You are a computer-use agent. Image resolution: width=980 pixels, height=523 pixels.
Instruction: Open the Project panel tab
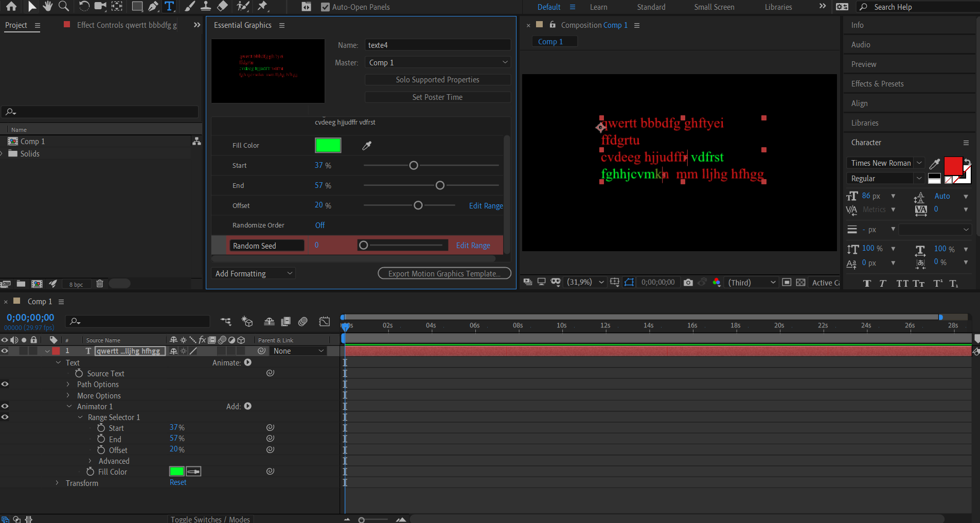coord(16,25)
